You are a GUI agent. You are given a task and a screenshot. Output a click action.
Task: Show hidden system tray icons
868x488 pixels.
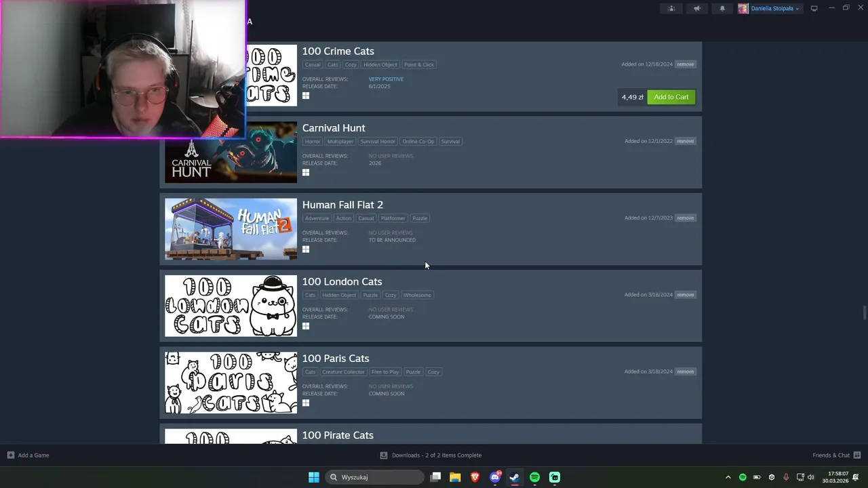[728, 477]
